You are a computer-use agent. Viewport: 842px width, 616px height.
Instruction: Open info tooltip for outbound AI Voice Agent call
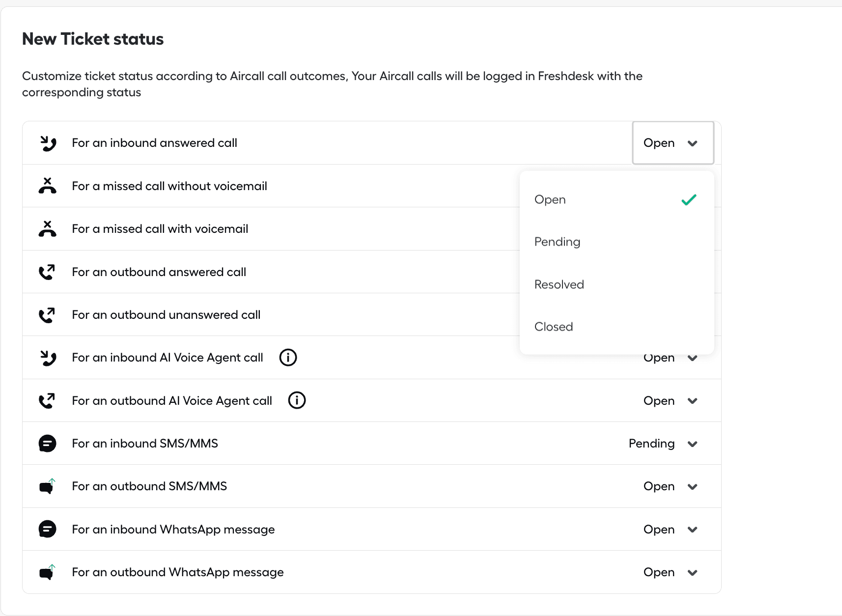(x=297, y=400)
